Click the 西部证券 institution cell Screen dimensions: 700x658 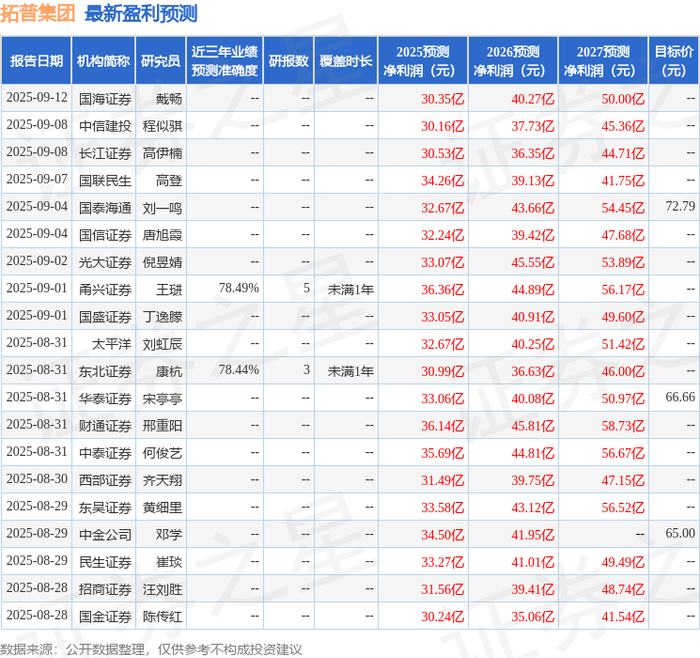click(105, 480)
